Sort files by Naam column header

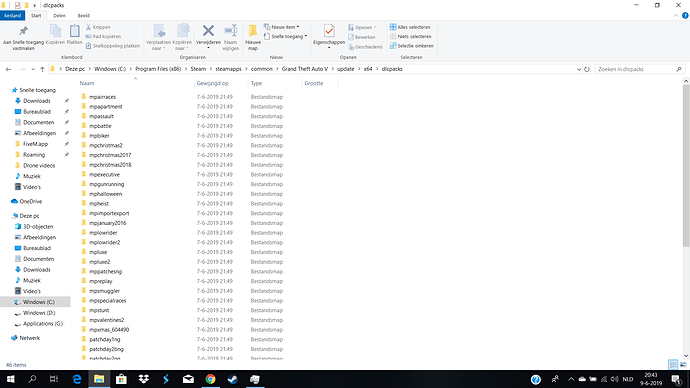[87, 83]
